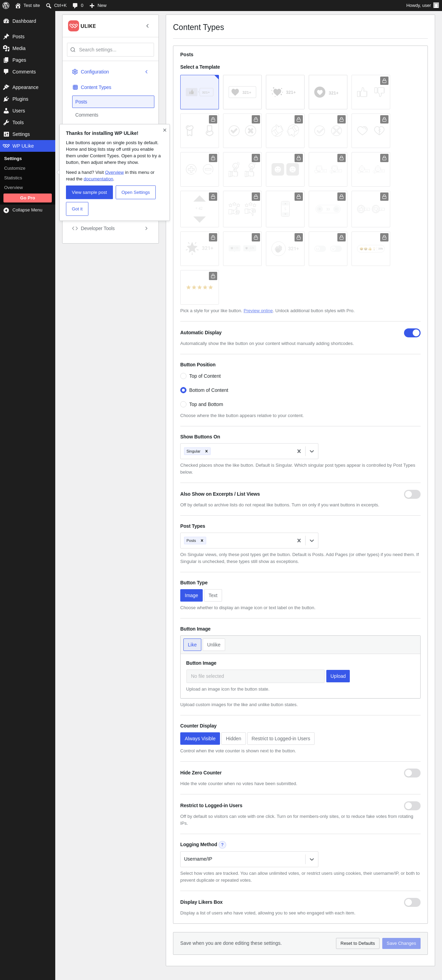
Task: Open Comments under Content Types
Action: [x=86, y=115]
